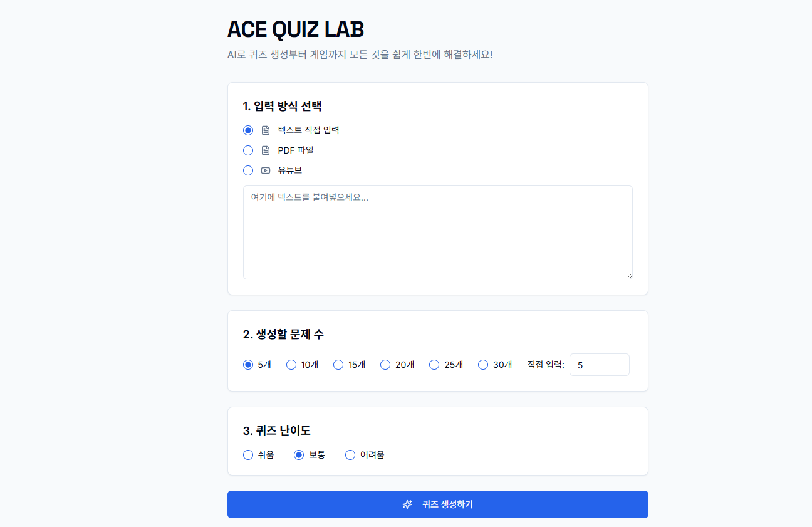Click the 직접 입력 number field
This screenshot has height=527, width=812.
pos(599,364)
